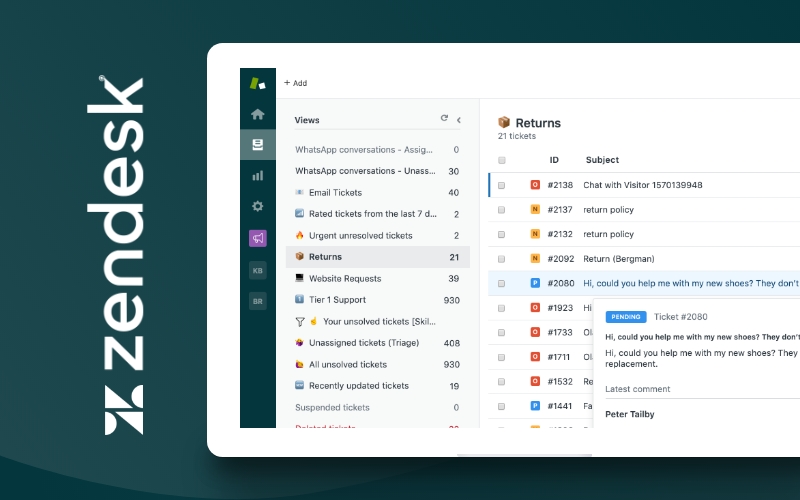Refresh the Views list
Image resolution: width=800 pixels, height=500 pixels.
click(444, 118)
